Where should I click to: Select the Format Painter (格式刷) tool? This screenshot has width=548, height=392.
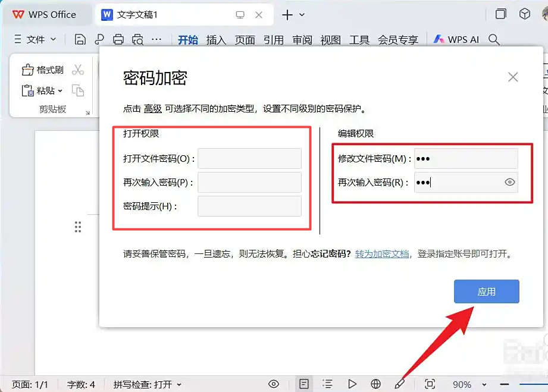pyautogui.click(x=43, y=70)
